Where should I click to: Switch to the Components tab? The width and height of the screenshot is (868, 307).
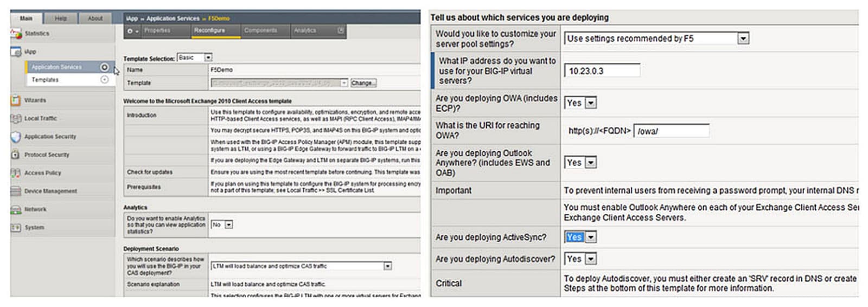coord(260,31)
